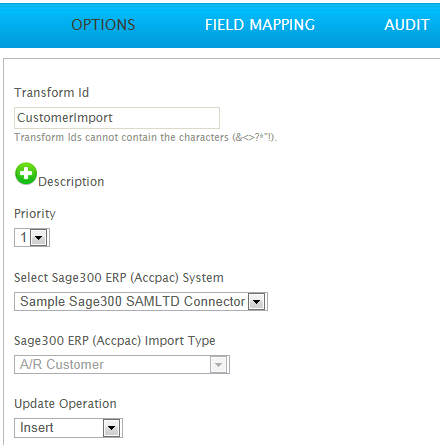Viewport: 440px width, 445px height.
Task: Switch to the FIELD MAPPING tab
Action: click(x=260, y=25)
